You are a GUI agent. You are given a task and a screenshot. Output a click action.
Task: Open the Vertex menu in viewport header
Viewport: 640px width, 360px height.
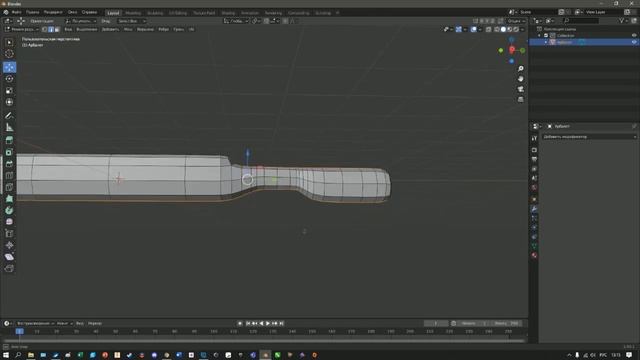[x=145, y=29]
